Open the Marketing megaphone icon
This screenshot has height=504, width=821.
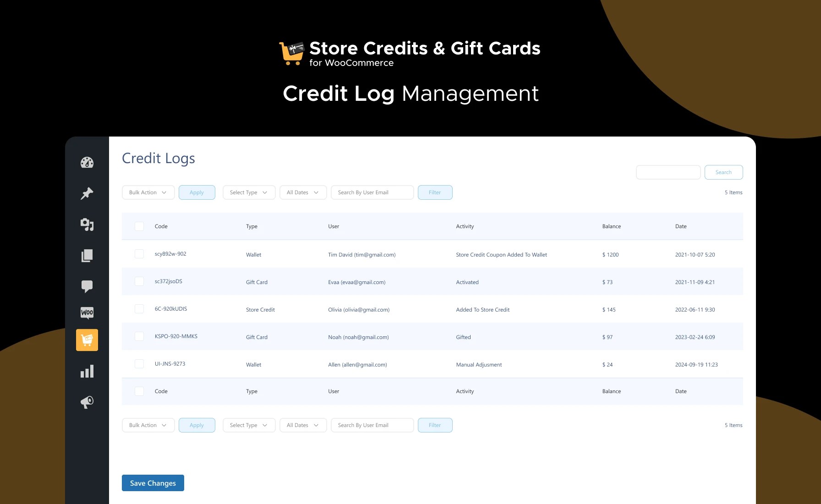(x=87, y=402)
